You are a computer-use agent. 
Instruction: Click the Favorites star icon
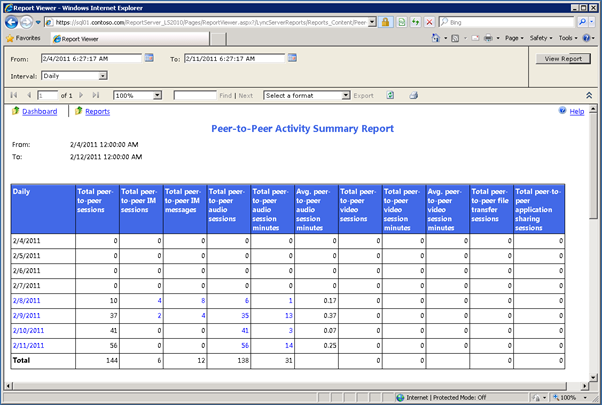click(10, 39)
